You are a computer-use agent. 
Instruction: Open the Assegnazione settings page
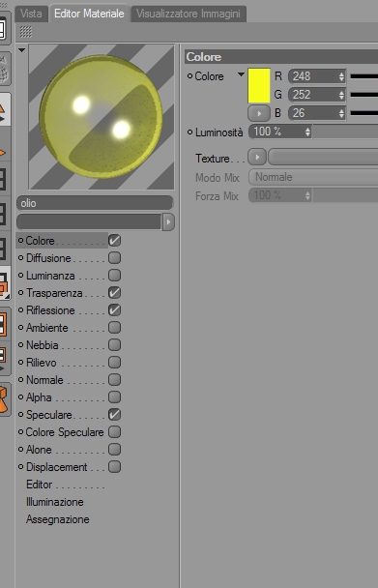[x=58, y=519]
